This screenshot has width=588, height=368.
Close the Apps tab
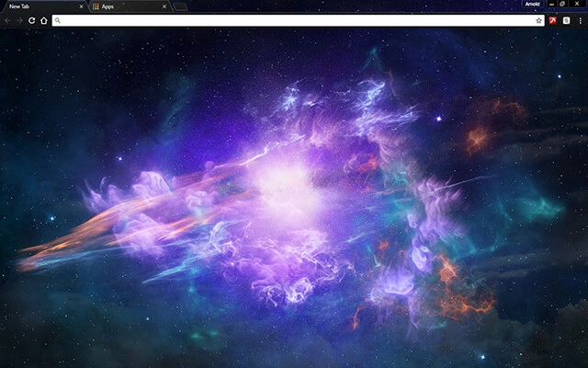coord(164,6)
